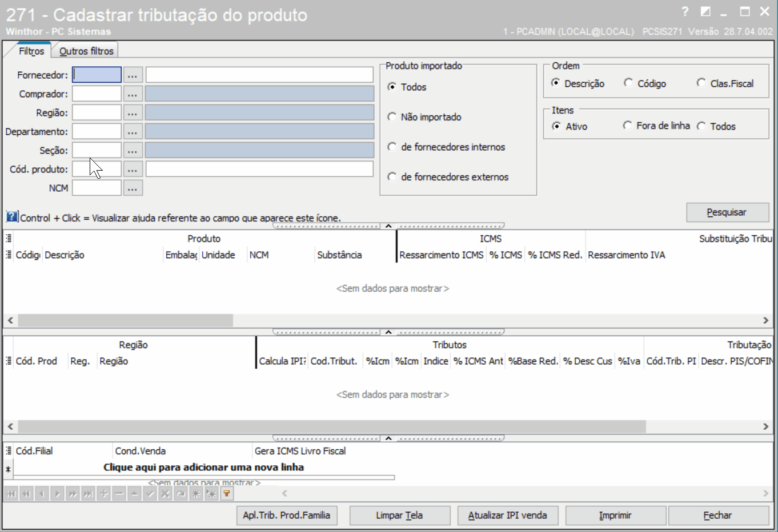This screenshot has height=532, width=778.
Task: Cancel edit with the navigator X icon
Action: tap(165, 494)
